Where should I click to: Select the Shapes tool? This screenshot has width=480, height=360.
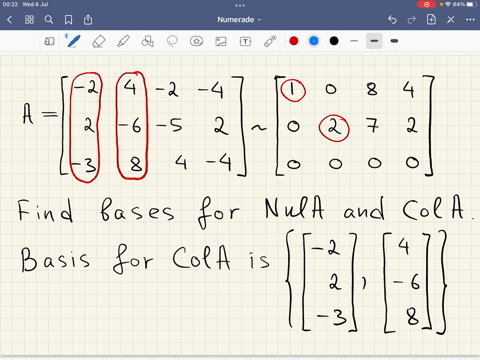coord(148,41)
